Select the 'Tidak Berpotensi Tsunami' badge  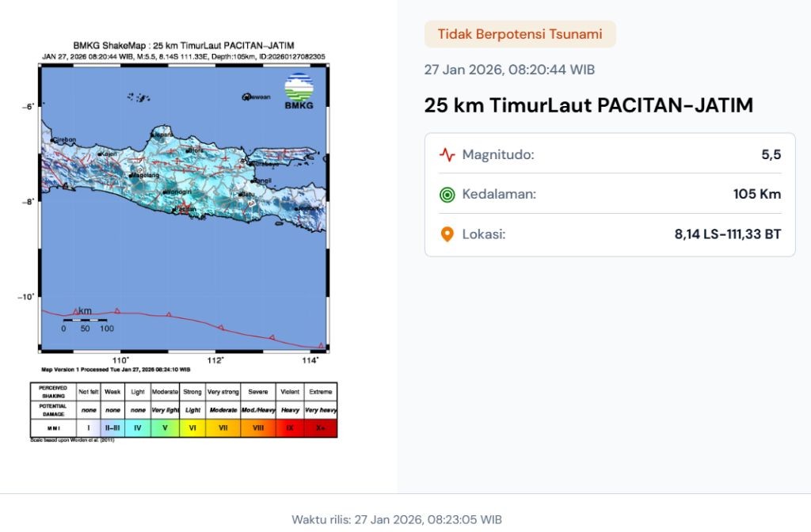520,34
